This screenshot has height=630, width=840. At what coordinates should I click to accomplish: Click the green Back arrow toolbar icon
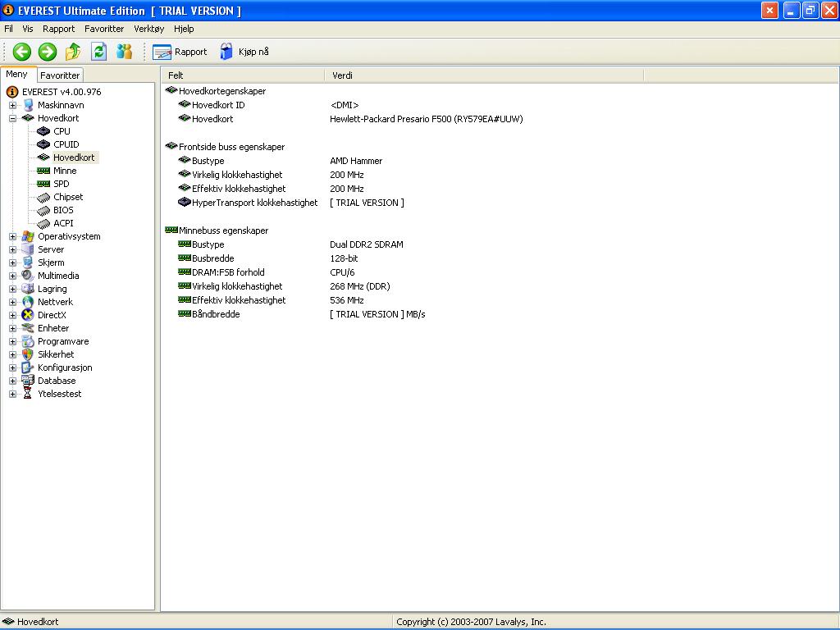pyautogui.click(x=22, y=52)
